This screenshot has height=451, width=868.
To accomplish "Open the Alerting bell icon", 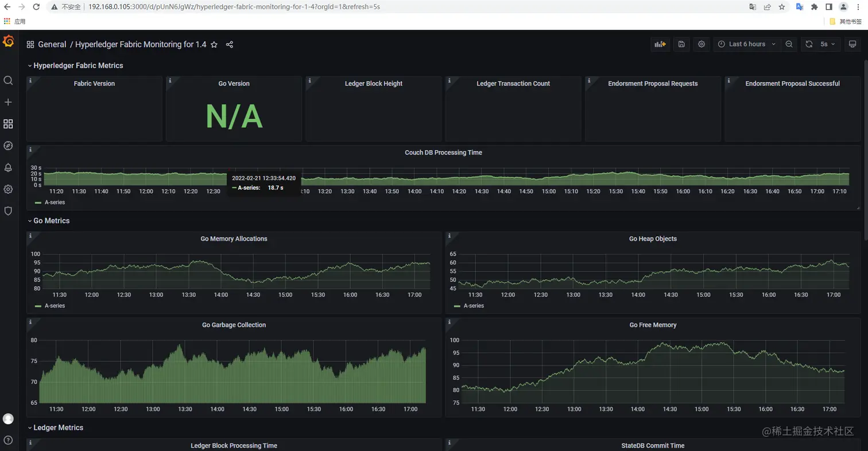I will tap(8, 168).
